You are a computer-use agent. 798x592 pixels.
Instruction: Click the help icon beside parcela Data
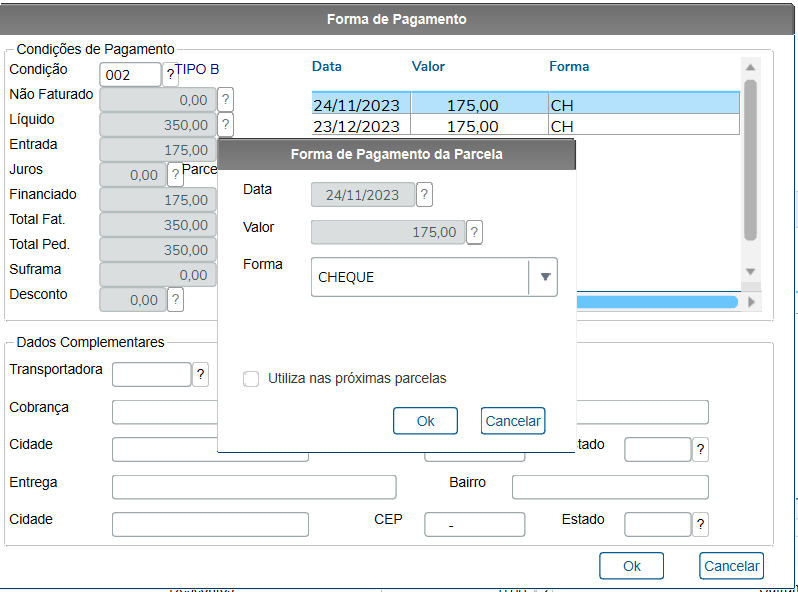tap(424, 194)
